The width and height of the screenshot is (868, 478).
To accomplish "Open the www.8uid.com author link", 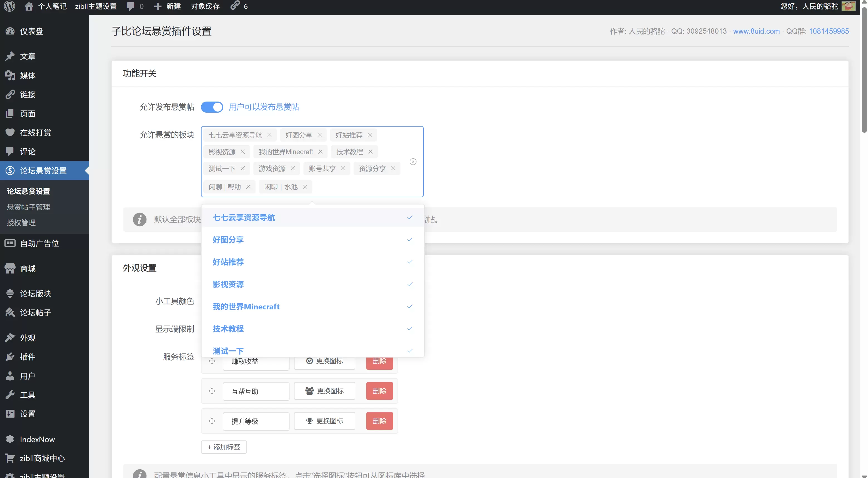I will click(756, 31).
